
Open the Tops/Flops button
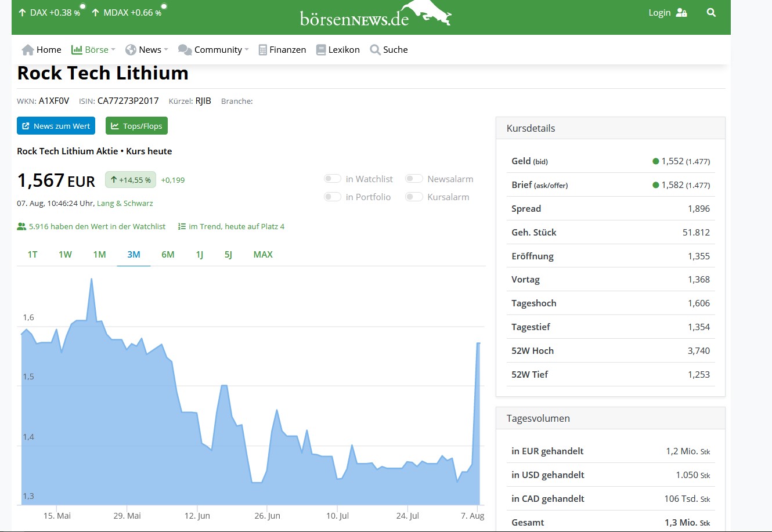click(136, 126)
